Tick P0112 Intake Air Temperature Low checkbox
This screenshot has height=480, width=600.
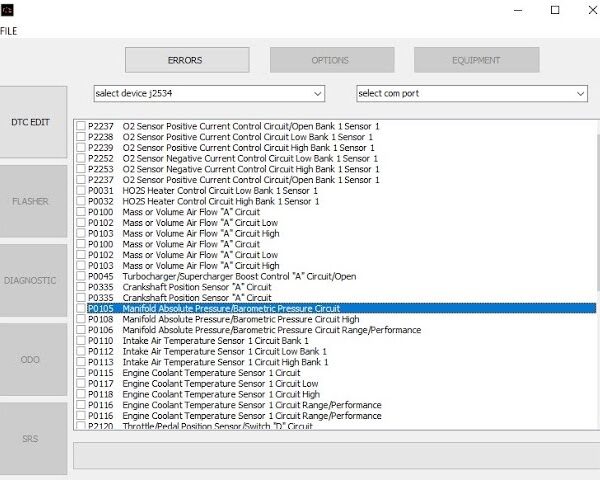(x=81, y=351)
